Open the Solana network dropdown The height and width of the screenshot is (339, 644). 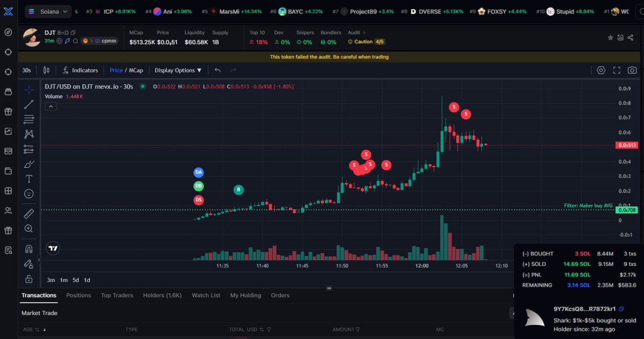(x=48, y=11)
